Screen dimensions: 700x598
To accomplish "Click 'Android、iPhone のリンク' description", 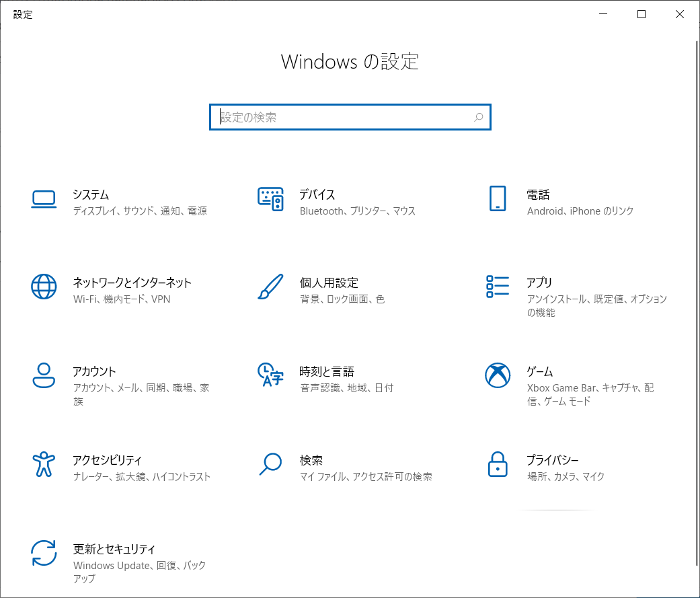I will (580, 211).
